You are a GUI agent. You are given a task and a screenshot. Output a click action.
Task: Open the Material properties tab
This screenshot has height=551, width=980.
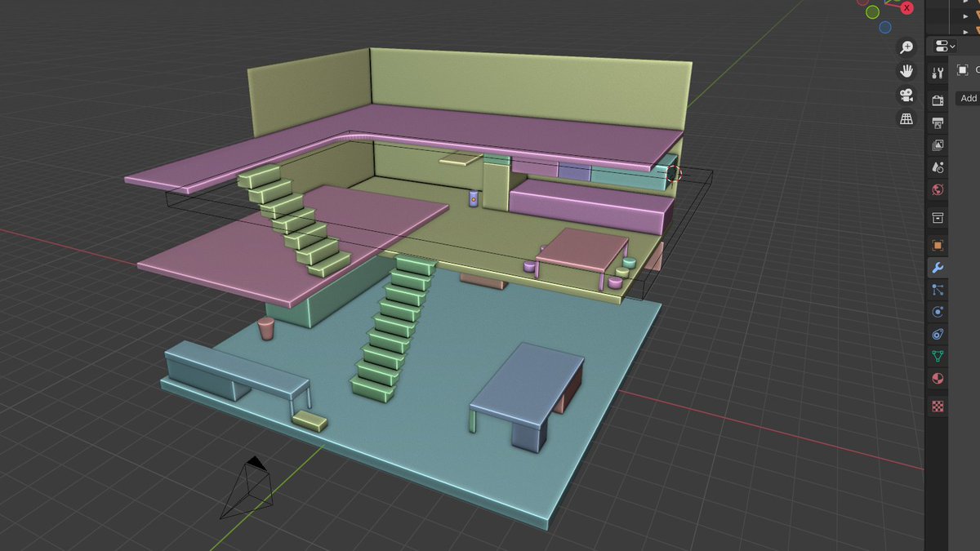click(x=938, y=379)
